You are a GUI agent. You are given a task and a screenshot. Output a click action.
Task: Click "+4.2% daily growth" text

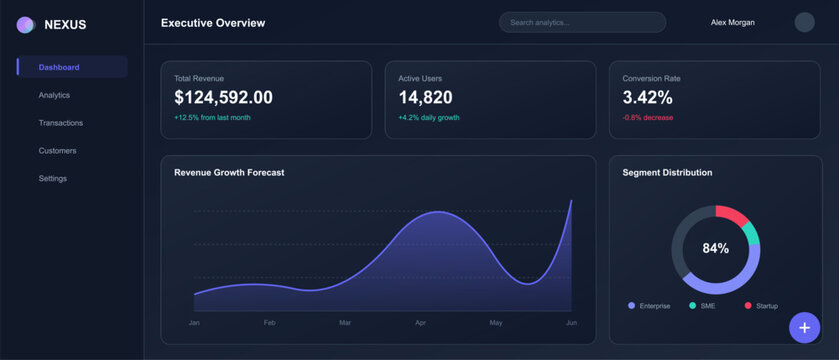(429, 117)
